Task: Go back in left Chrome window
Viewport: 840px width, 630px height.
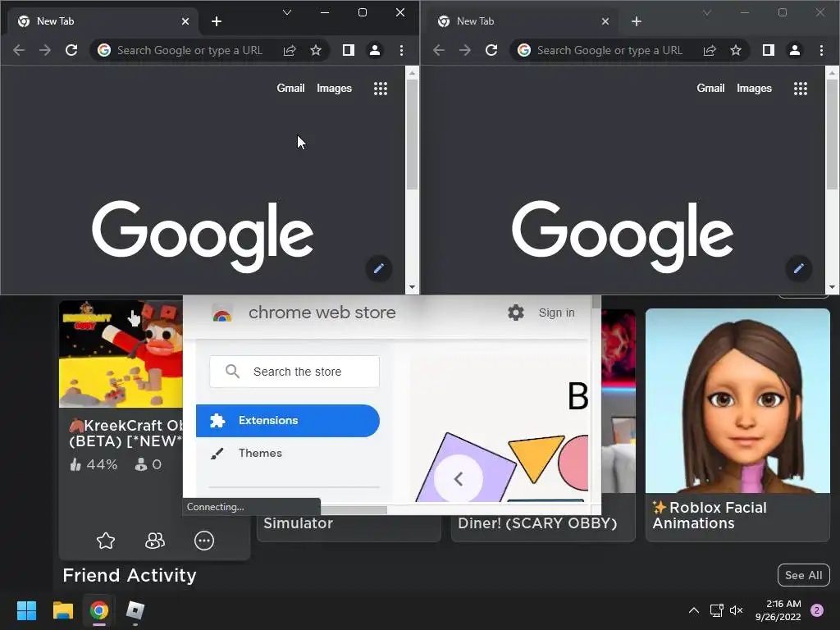Action: click(19, 50)
